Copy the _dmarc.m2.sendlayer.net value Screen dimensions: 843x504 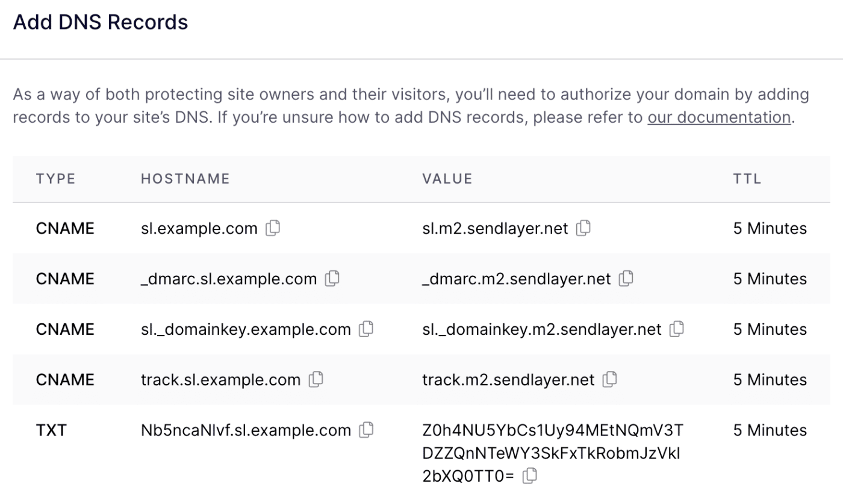point(626,279)
